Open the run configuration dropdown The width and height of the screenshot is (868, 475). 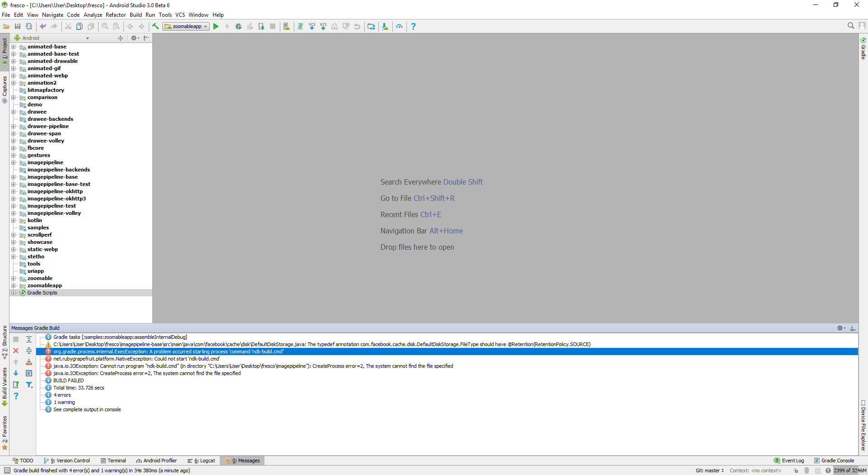click(x=206, y=26)
